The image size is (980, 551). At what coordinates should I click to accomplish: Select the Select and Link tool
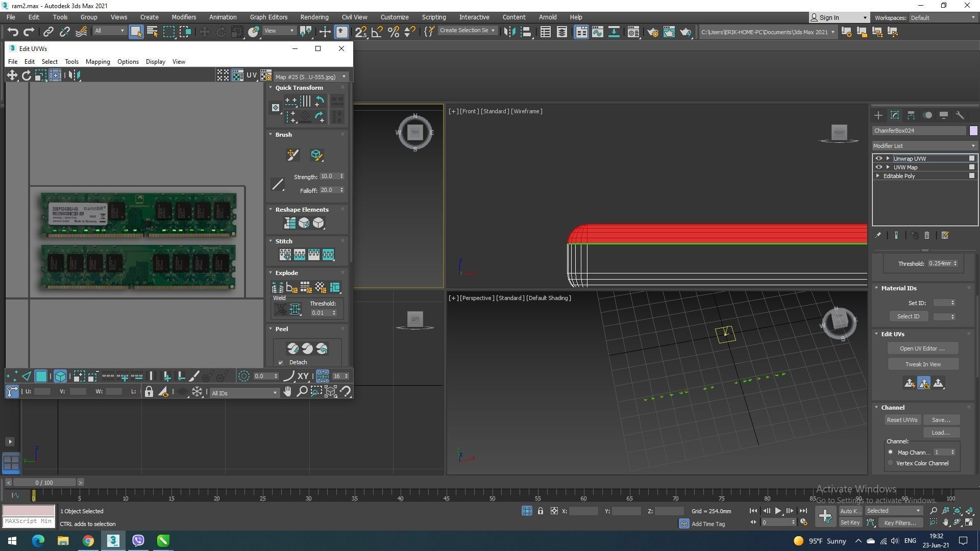[x=48, y=32]
